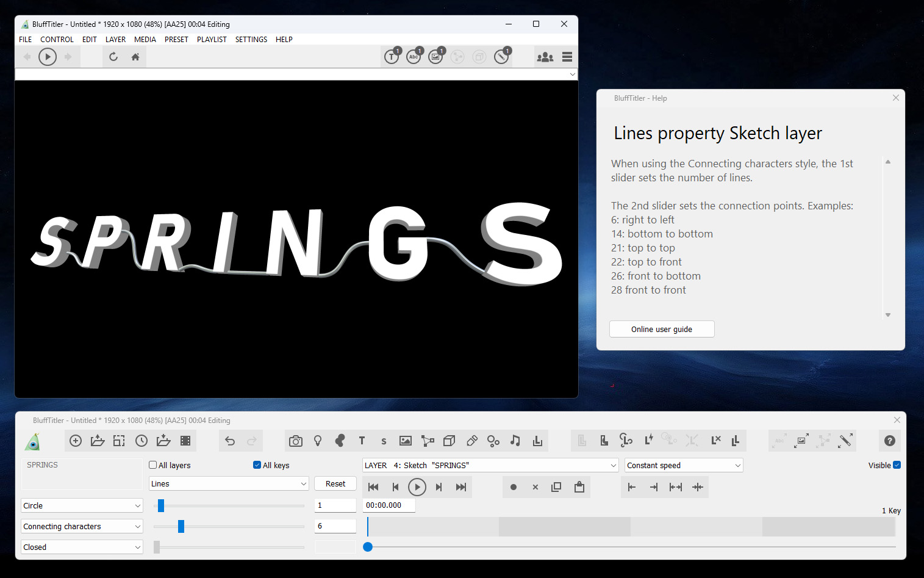This screenshot has height=578, width=924.
Task: Click the circled brush sketch badge icon
Action: coord(502,56)
